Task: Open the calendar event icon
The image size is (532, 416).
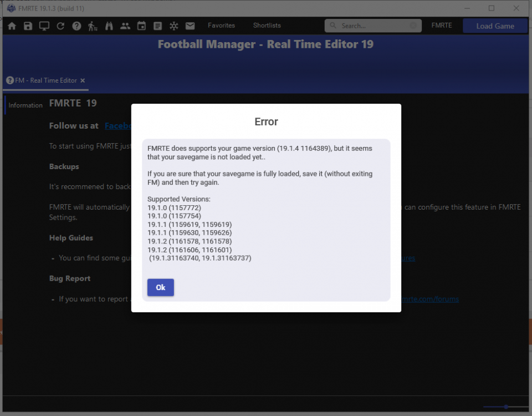Action: point(141,26)
